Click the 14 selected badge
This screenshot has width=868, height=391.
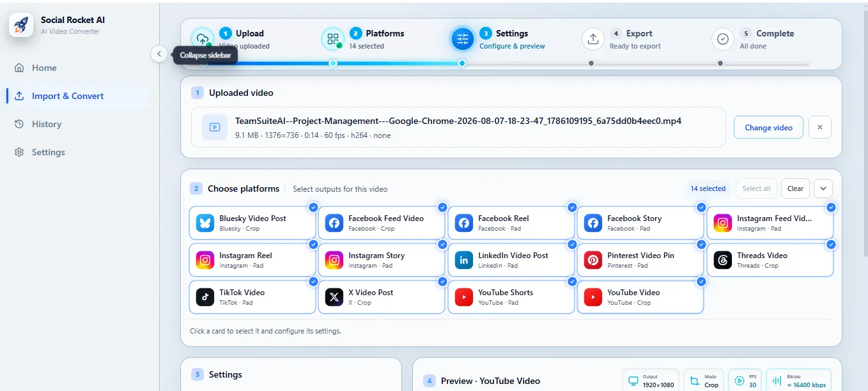708,188
